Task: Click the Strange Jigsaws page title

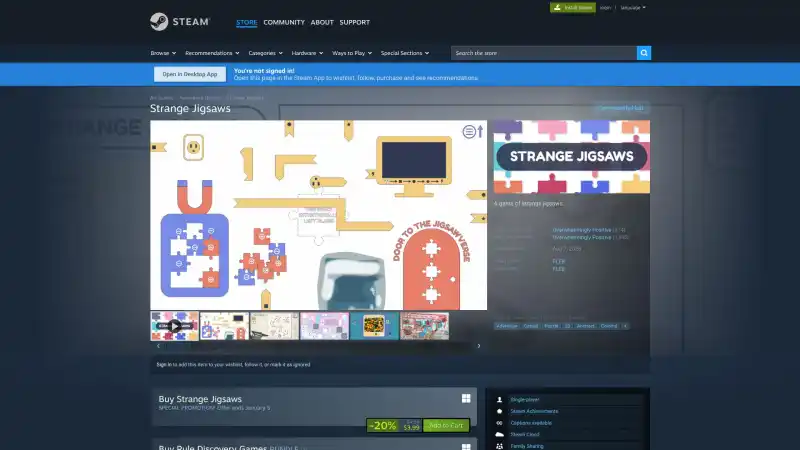Action: tap(190, 108)
